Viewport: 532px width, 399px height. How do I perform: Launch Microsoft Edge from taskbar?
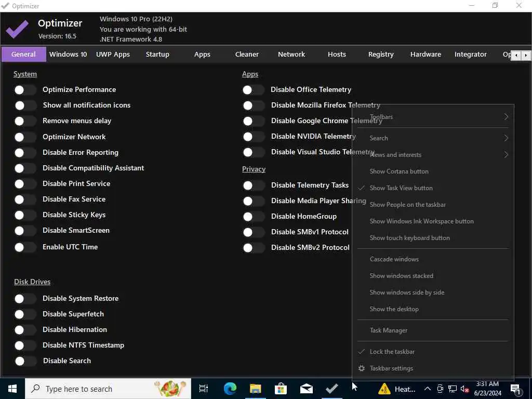pyautogui.click(x=230, y=389)
